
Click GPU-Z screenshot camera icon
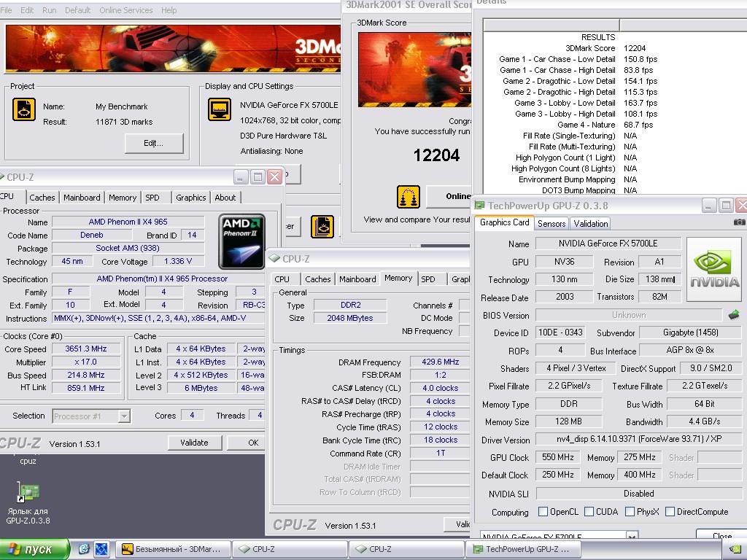coord(739,222)
